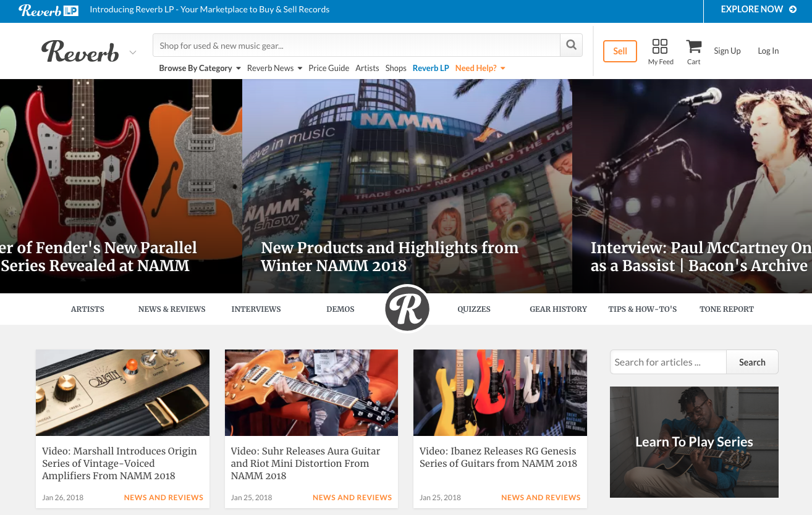Click NEWS AND REVIEWS tag on Ibanez card
This screenshot has height=515, width=812.
pyautogui.click(x=541, y=497)
